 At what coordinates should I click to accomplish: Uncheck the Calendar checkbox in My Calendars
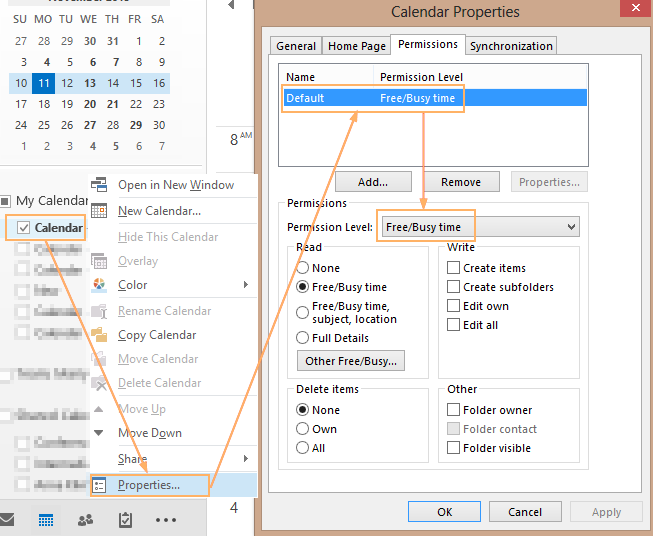(x=23, y=227)
